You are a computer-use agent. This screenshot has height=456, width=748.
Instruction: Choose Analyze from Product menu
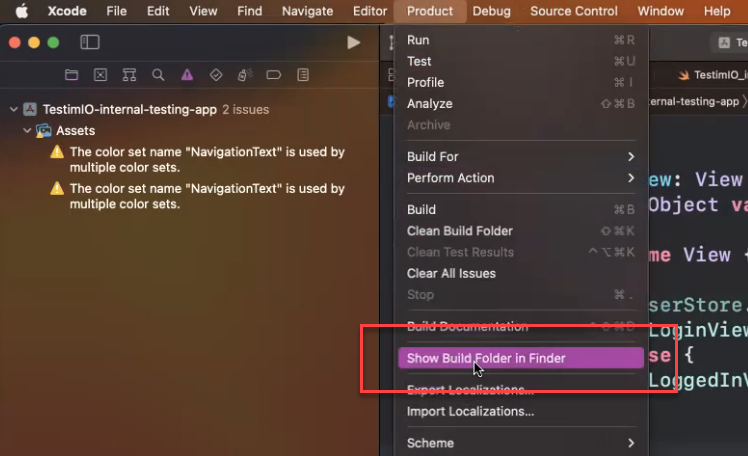point(521,104)
